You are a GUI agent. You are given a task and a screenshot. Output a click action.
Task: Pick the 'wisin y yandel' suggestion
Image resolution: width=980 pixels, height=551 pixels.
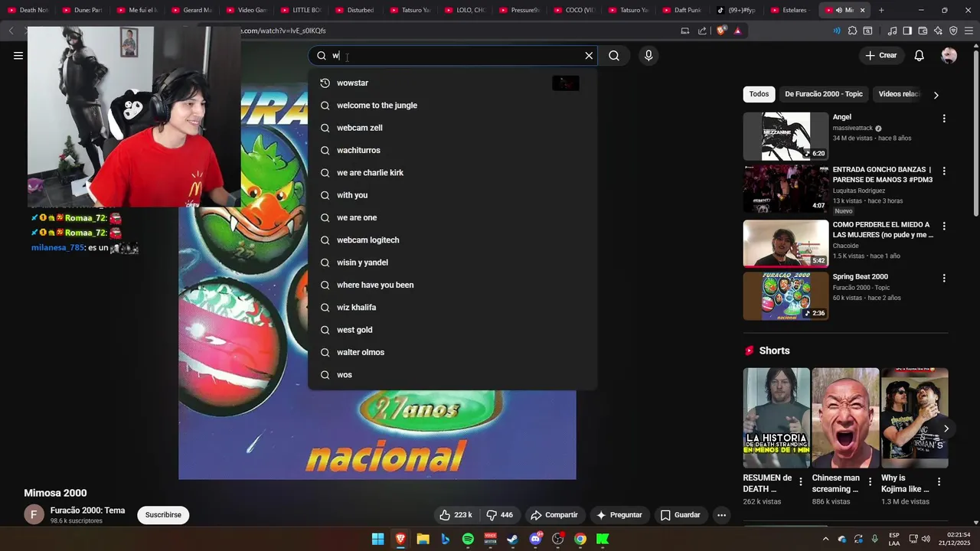click(x=452, y=262)
